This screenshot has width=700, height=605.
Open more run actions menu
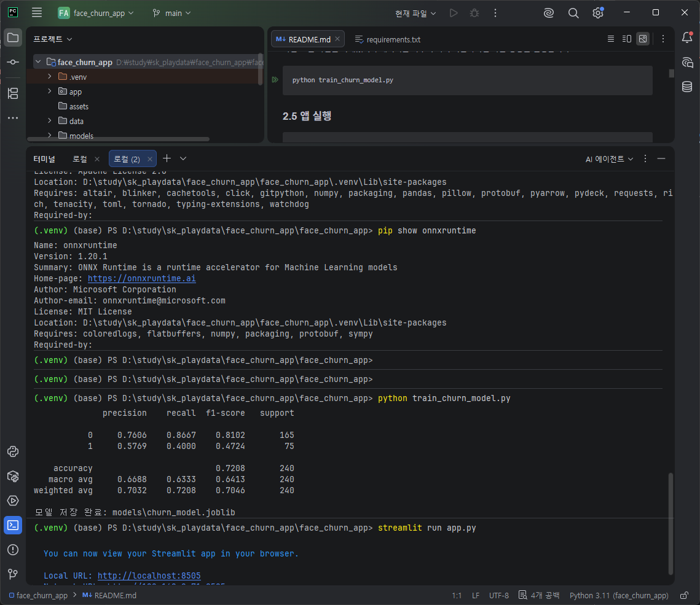tap(495, 13)
